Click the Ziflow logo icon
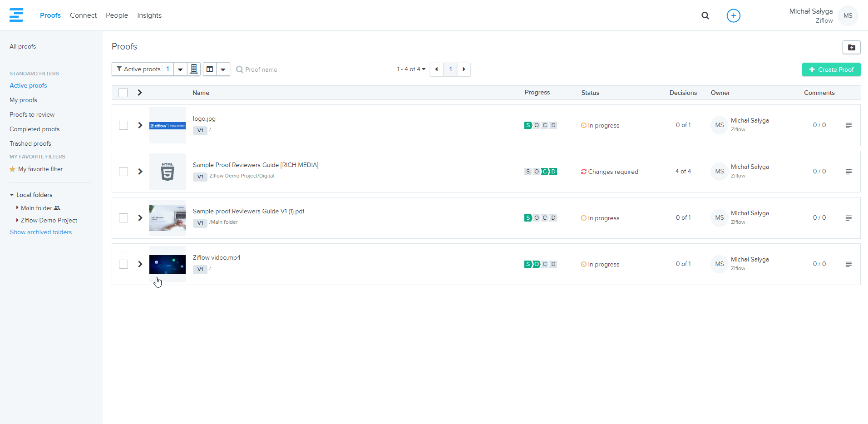This screenshot has width=868, height=424. (x=16, y=15)
